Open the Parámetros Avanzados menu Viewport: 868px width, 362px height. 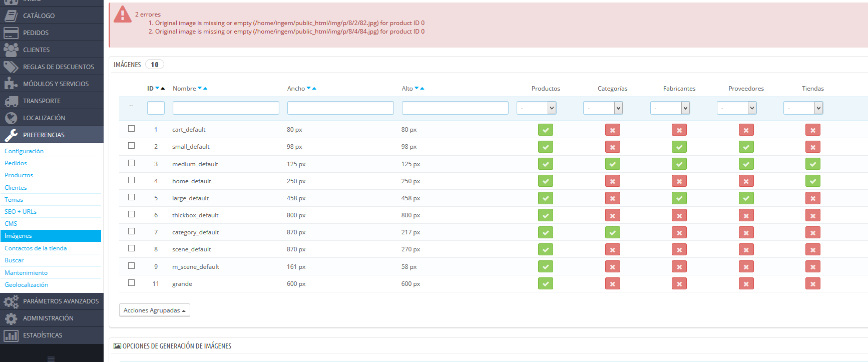point(52,301)
